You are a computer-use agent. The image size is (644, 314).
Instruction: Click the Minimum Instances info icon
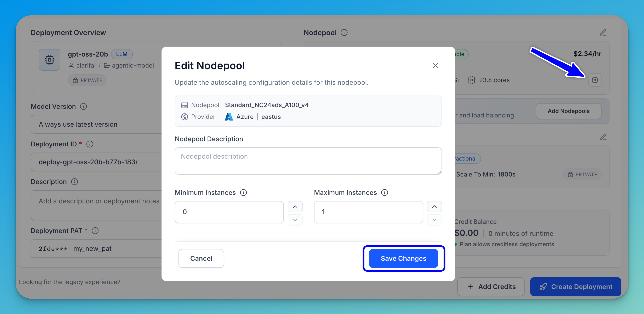[243, 193]
